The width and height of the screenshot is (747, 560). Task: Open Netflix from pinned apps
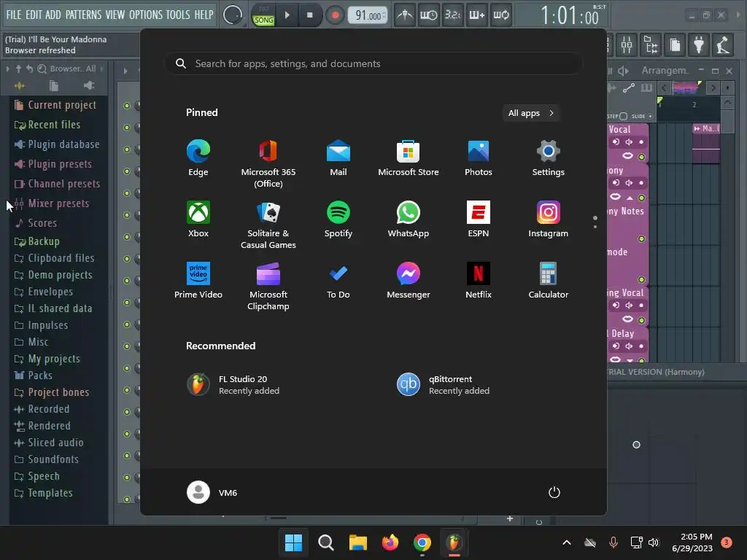479,281
